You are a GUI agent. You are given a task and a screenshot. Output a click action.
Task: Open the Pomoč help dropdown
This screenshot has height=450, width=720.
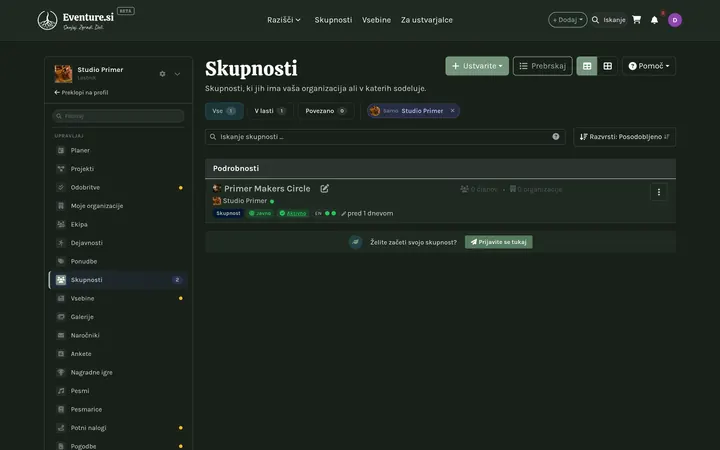(x=648, y=66)
